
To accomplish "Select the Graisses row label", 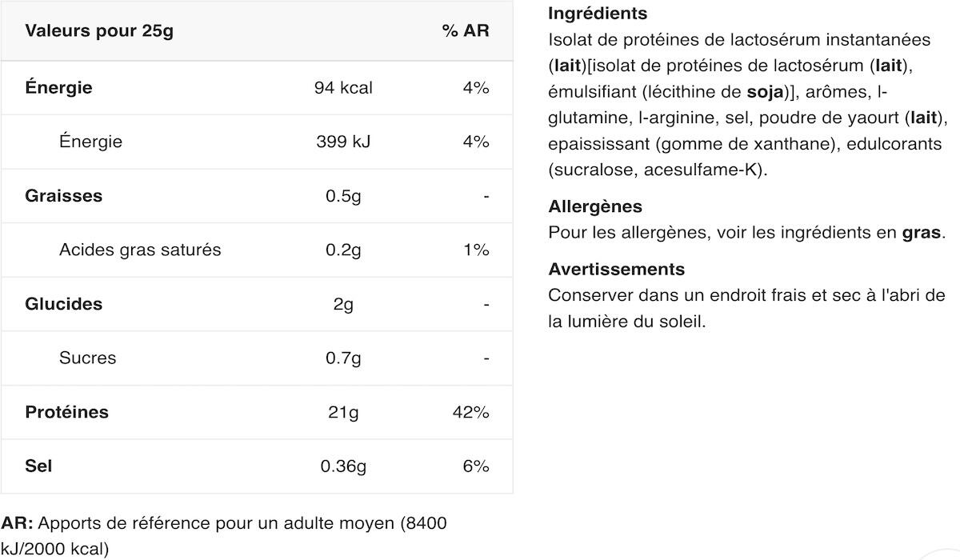I will click(x=63, y=196).
